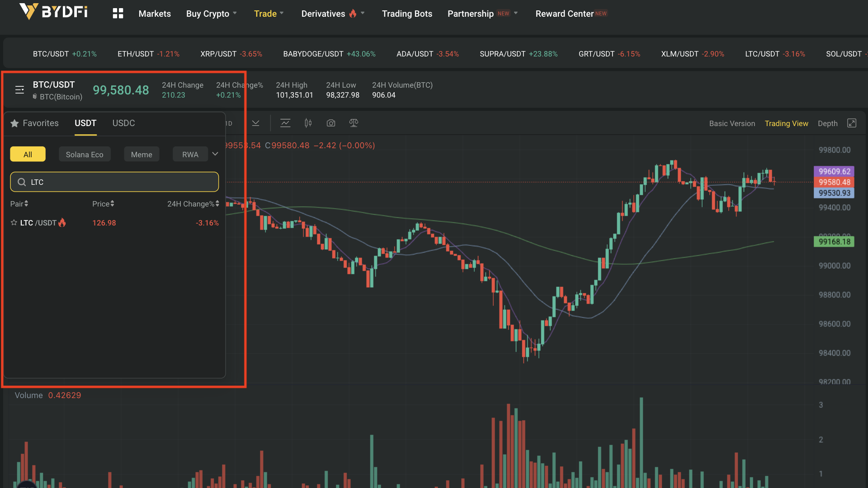Open the Markets menu item
The width and height of the screenshot is (868, 488).
click(x=155, y=14)
